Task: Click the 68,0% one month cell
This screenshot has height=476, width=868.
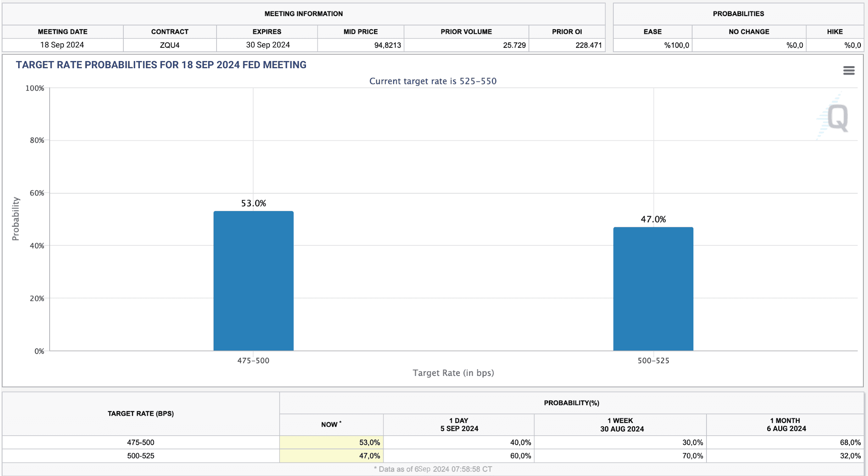Action: tap(785, 443)
